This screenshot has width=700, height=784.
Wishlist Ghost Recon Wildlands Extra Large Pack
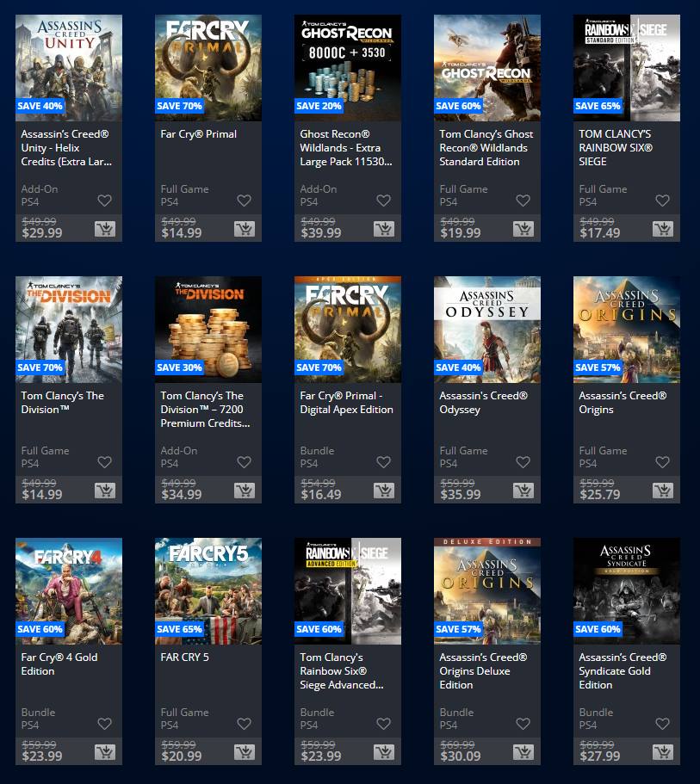click(384, 201)
